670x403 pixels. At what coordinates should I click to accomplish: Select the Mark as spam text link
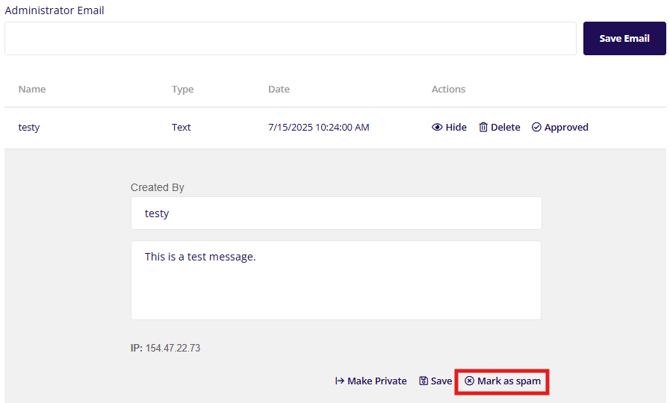tap(510, 381)
